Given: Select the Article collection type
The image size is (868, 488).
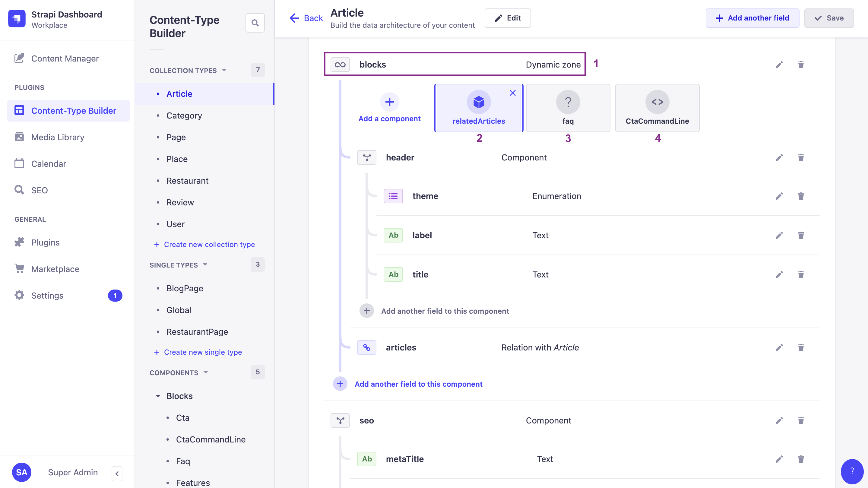Looking at the screenshot, I should [179, 93].
